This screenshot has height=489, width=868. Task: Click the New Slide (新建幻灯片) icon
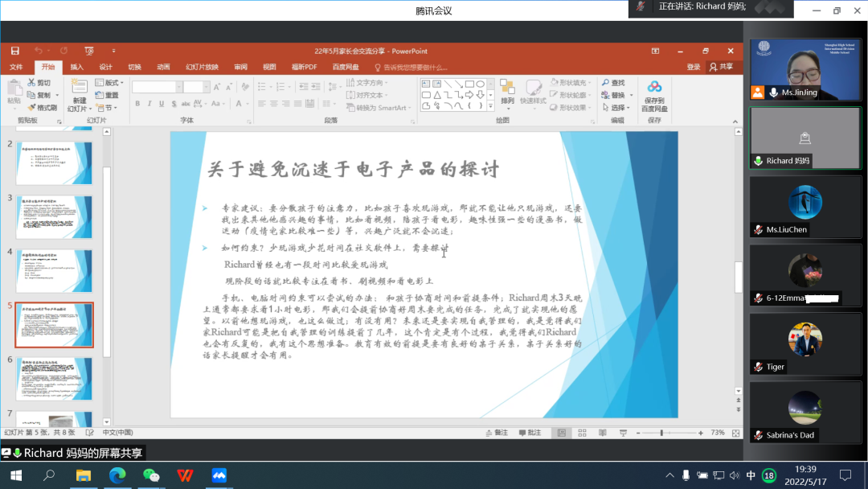(x=79, y=87)
